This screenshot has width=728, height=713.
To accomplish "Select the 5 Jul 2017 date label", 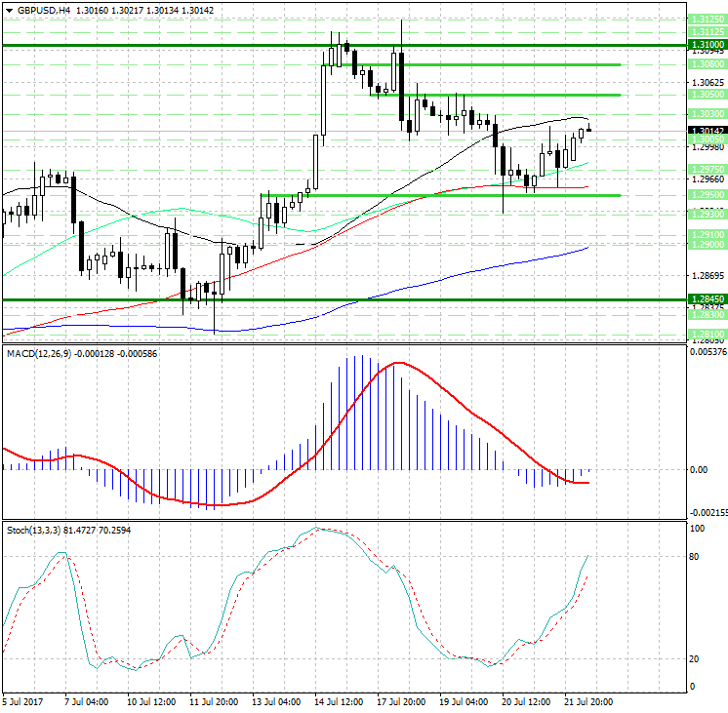I will (x=22, y=701).
